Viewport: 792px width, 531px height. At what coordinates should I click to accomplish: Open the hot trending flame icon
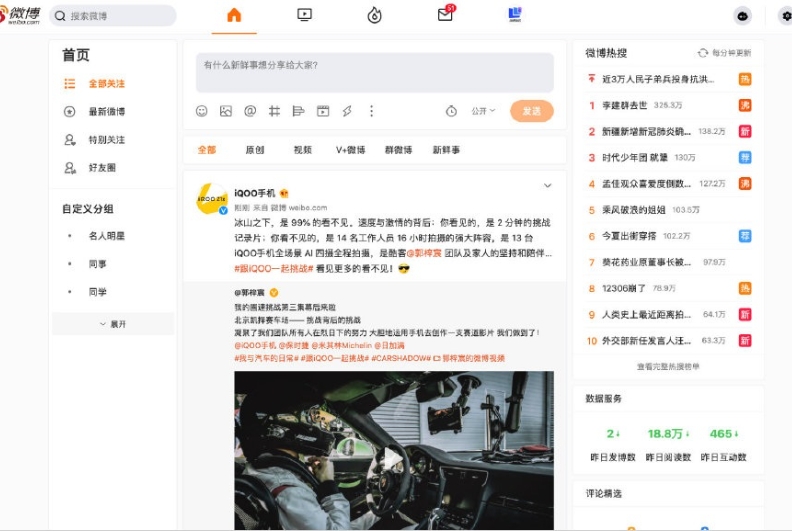tap(374, 15)
